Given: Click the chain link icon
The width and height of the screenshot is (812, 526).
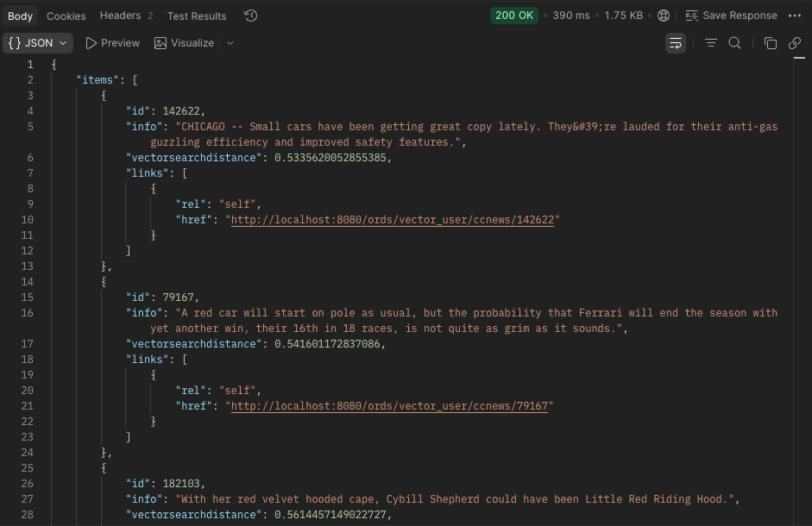Looking at the screenshot, I should point(795,43).
